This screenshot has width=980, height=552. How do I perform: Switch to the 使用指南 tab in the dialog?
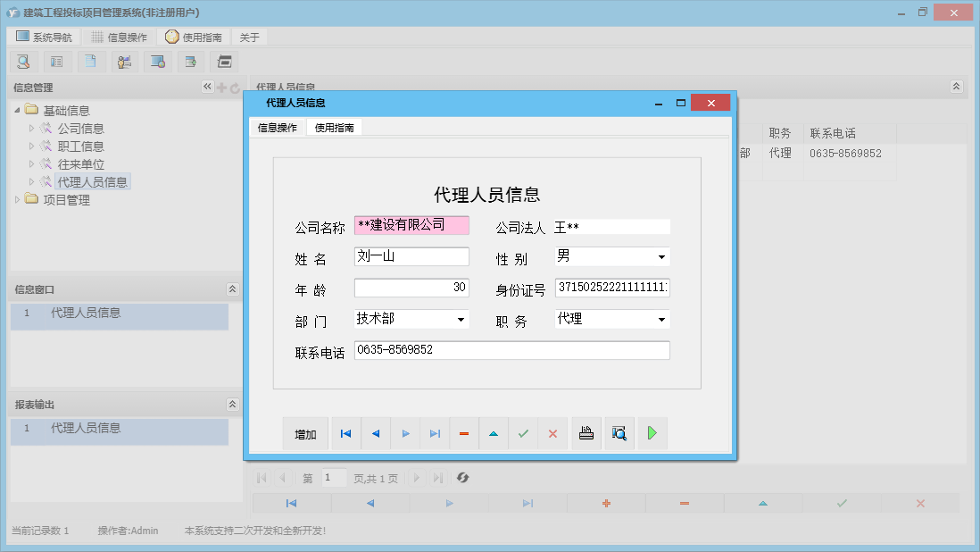[334, 127]
